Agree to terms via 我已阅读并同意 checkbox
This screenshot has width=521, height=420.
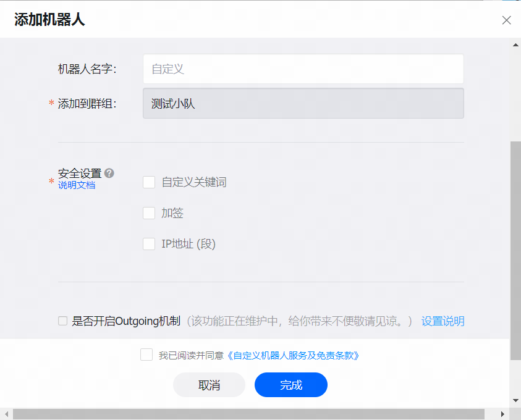point(146,355)
